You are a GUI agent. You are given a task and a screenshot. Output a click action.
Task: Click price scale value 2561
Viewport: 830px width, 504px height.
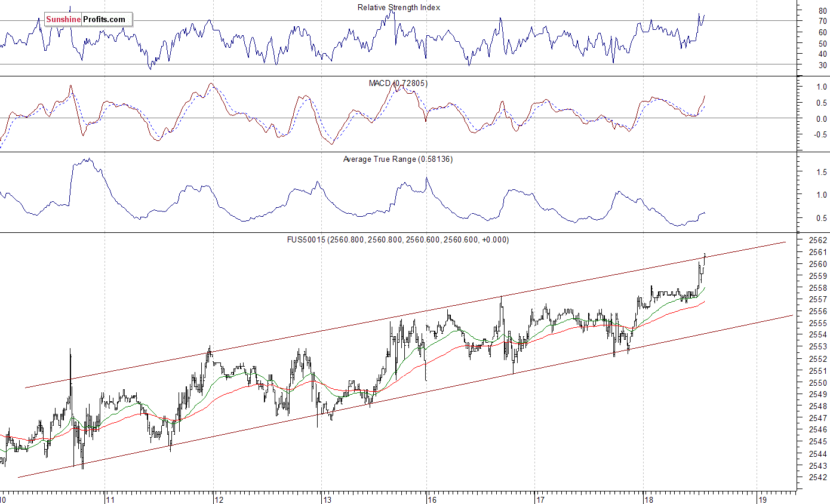(x=817, y=252)
